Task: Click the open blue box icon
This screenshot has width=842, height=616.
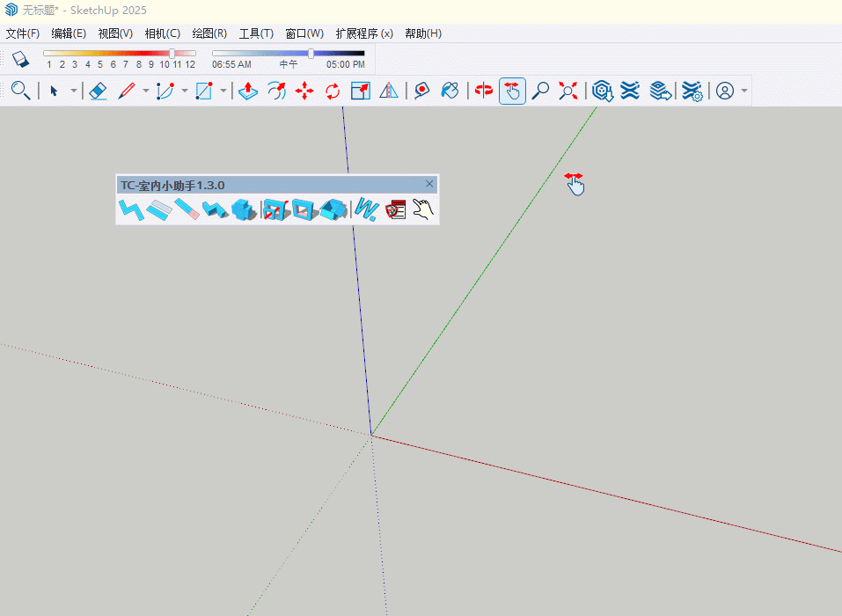Action: tap(333, 209)
